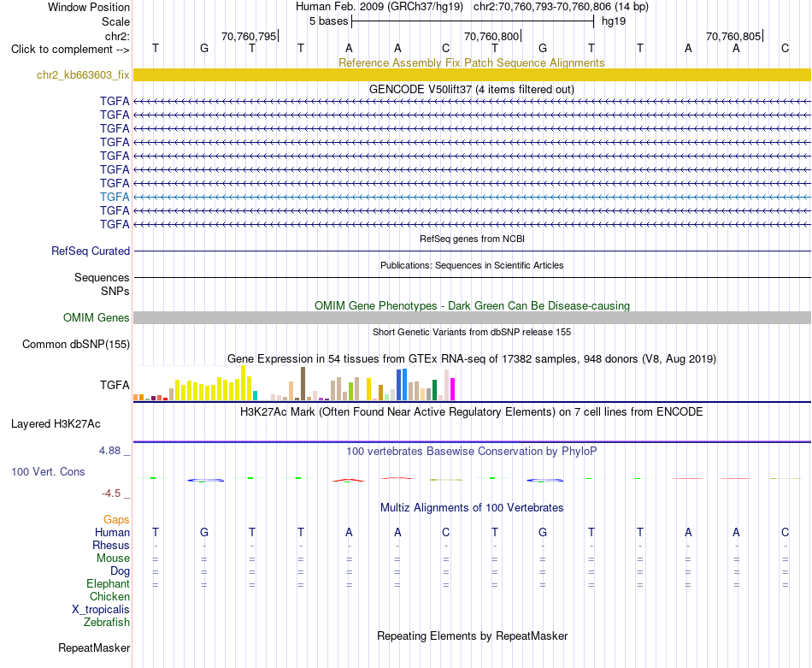Screen dimensions: 812x668
Task: Click the "5 bases" scale bar label
Action: pyautogui.click(x=329, y=21)
